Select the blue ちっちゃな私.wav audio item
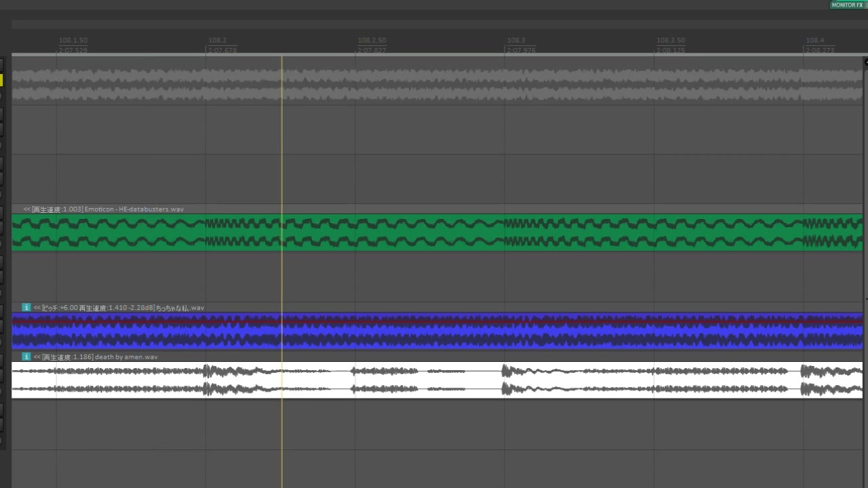The image size is (868, 488). pos(437,331)
